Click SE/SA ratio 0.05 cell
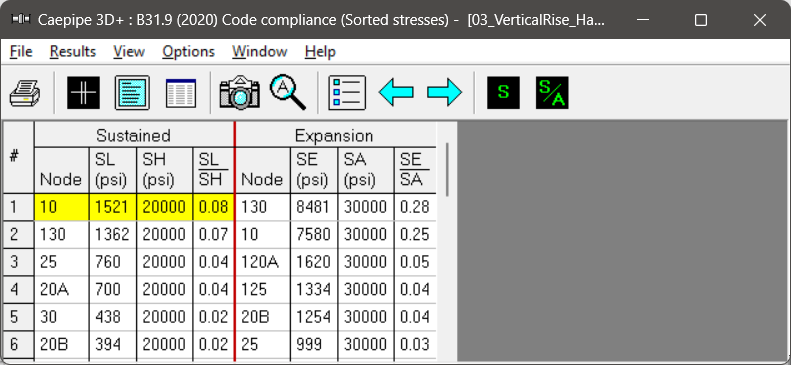This screenshot has height=365, width=791. [415, 262]
